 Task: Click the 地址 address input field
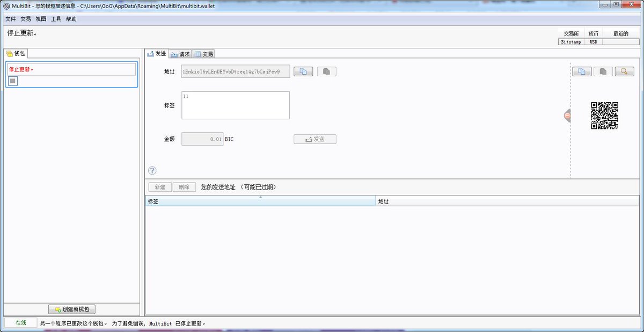(x=236, y=71)
